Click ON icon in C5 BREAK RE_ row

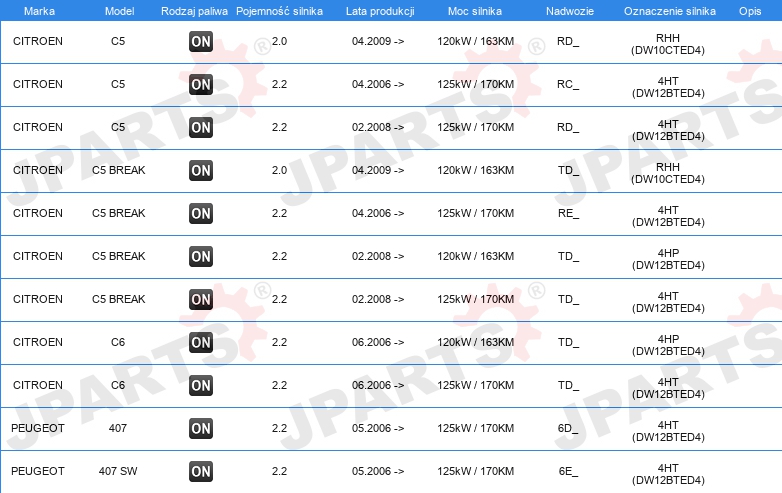point(201,213)
